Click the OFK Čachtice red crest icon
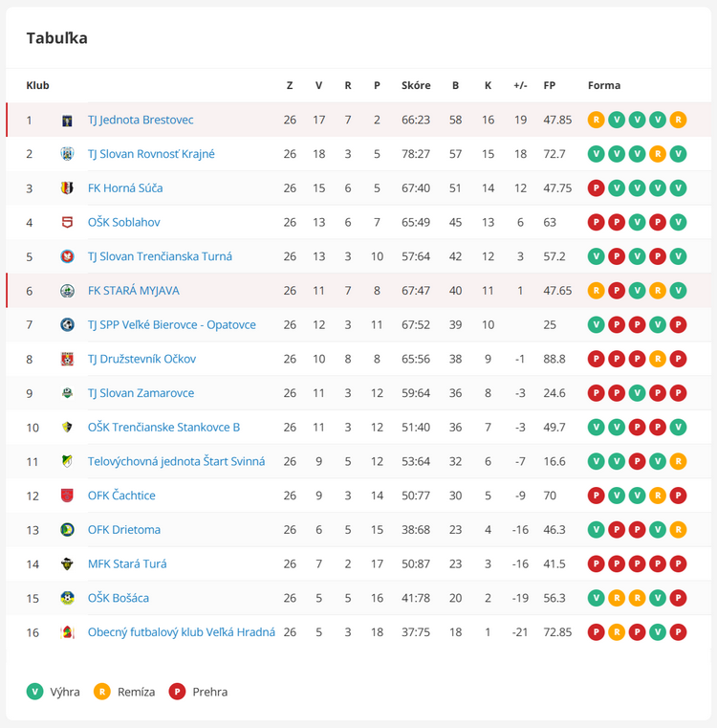The height and width of the screenshot is (728, 717). [67, 496]
